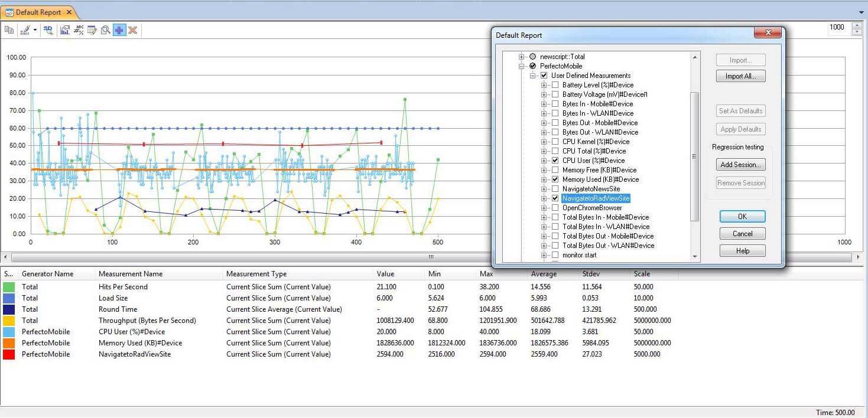Viewport: 868px width, 418px height.
Task: Enable the Battery Level (%)#Device checkbox
Action: point(554,85)
